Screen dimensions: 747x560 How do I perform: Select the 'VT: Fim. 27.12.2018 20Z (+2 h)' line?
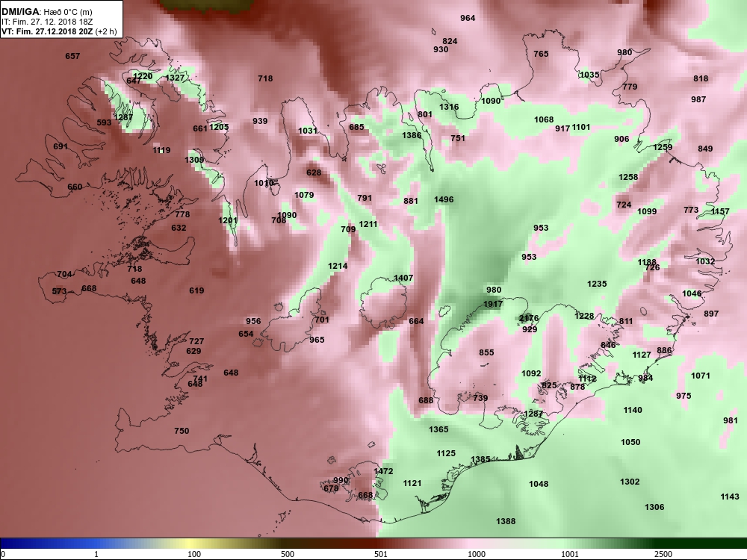click(58, 32)
